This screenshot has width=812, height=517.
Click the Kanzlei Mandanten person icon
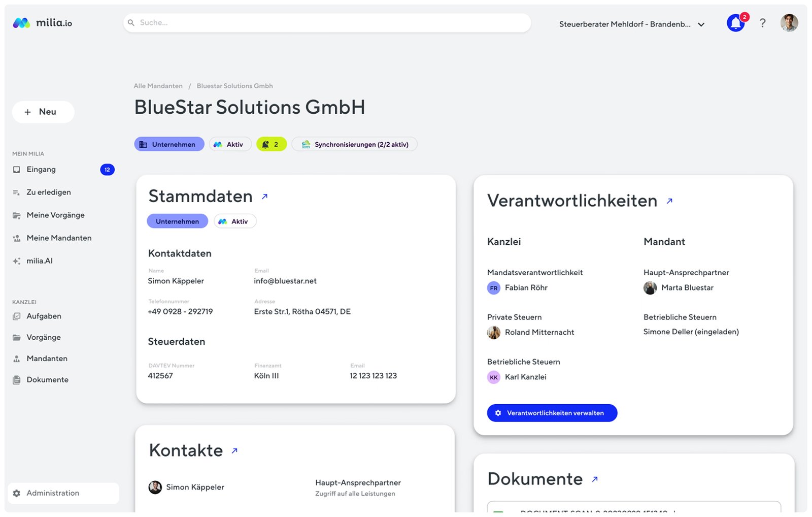pyautogui.click(x=17, y=359)
